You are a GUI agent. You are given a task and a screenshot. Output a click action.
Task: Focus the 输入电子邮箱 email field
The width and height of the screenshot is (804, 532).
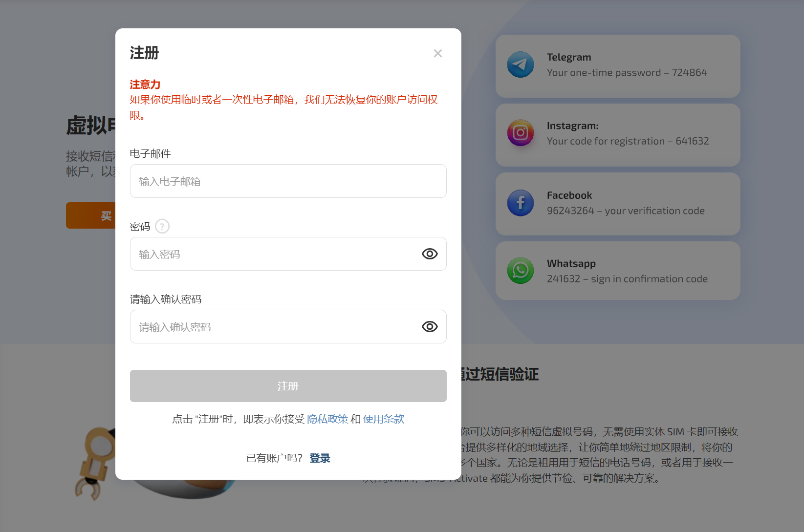coord(288,181)
